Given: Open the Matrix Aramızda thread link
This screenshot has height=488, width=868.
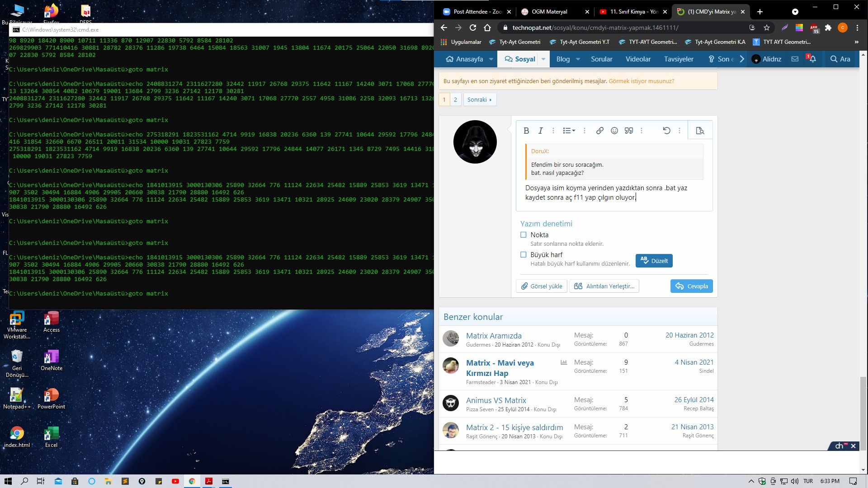Looking at the screenshot, I should [x=494, y=336].
